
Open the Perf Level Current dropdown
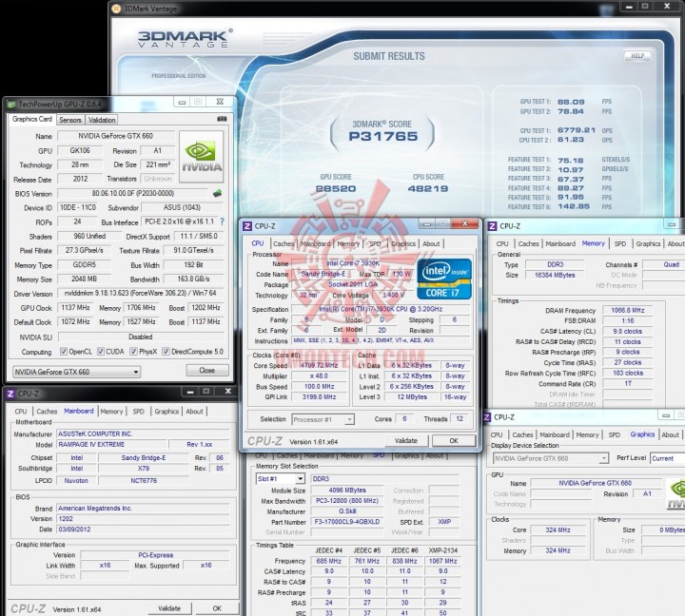pyautogui.click(x=668, y=458)
